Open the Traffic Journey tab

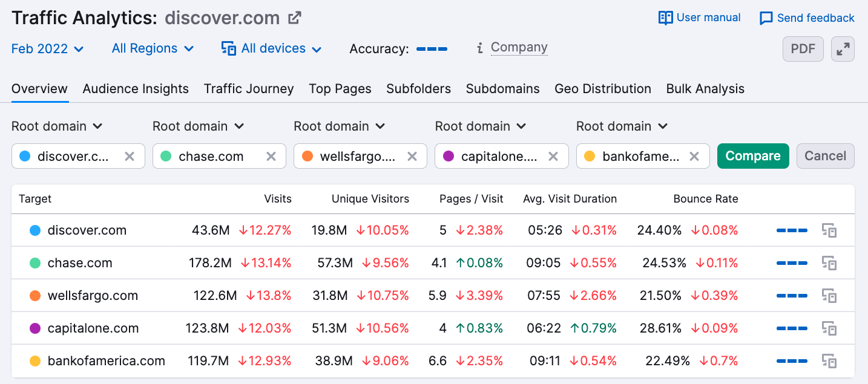(249, 89)
